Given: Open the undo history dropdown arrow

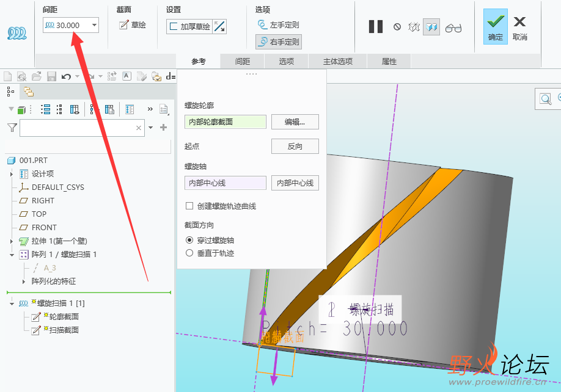Looking at the screenshot, I should 77,76.
